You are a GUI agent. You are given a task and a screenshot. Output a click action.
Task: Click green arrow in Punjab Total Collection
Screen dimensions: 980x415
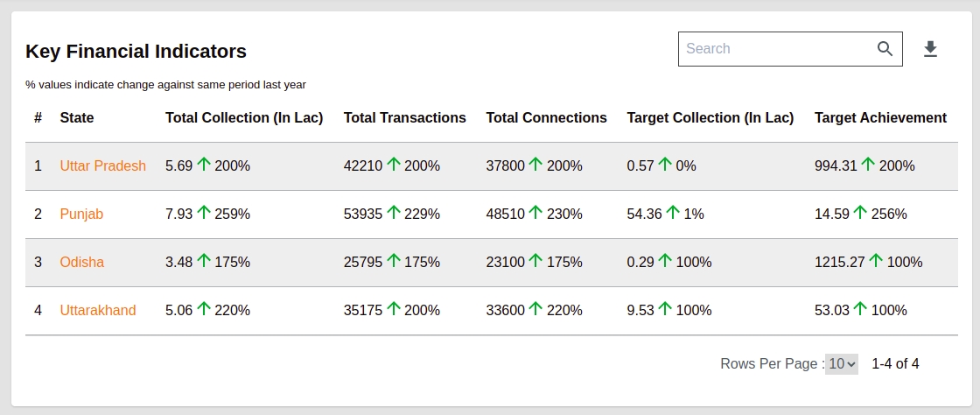[204, 213]
